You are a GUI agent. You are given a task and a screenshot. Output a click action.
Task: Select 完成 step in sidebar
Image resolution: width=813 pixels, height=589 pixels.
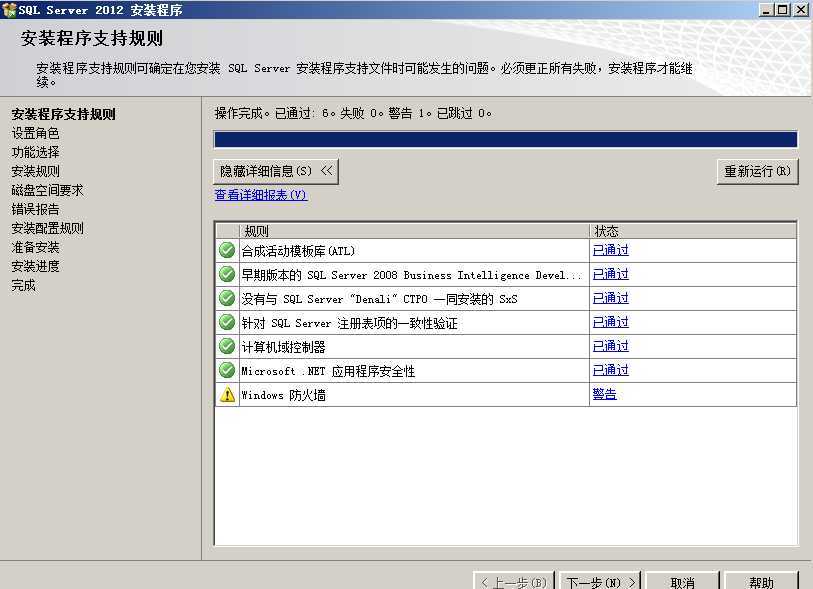coord(23,285)
